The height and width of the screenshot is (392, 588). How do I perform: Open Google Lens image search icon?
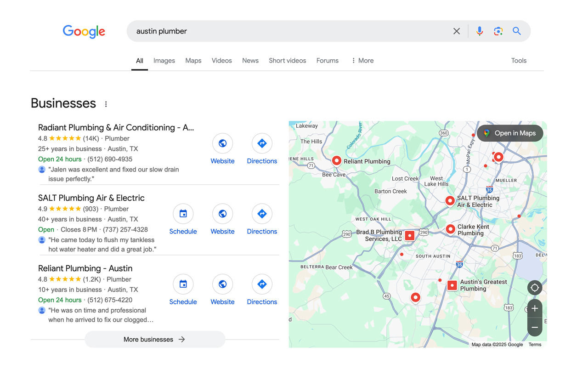click(498, 31)
